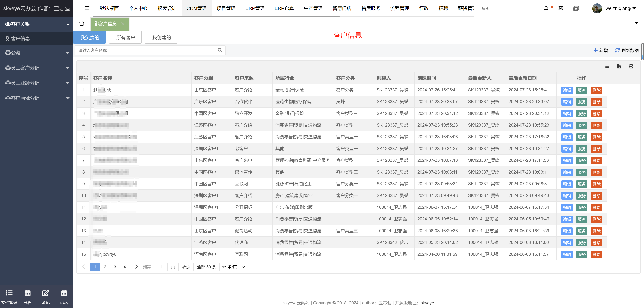The height and width of the screenshot is (308, 644).
Task: Open the column filter list icon
Action: [607, 66]
